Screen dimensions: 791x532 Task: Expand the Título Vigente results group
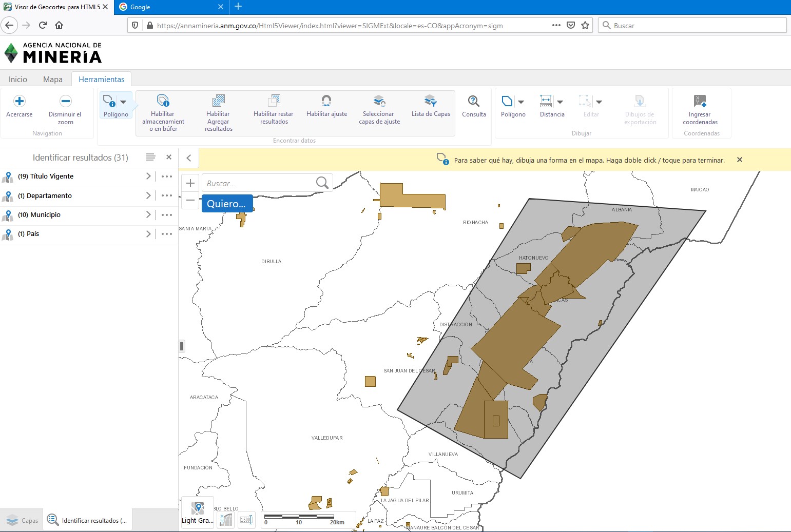click(x=148, y=176)
